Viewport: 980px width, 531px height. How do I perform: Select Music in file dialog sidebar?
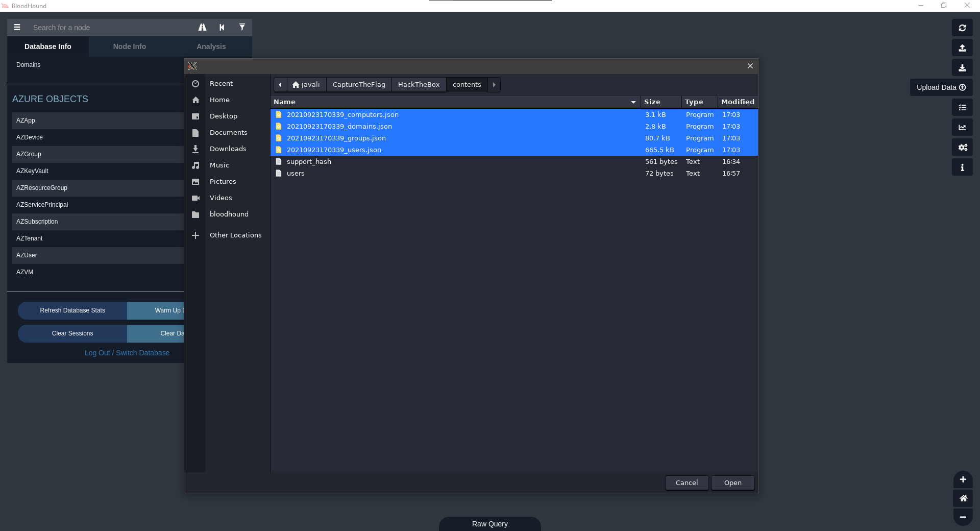(x=227, y=165)
